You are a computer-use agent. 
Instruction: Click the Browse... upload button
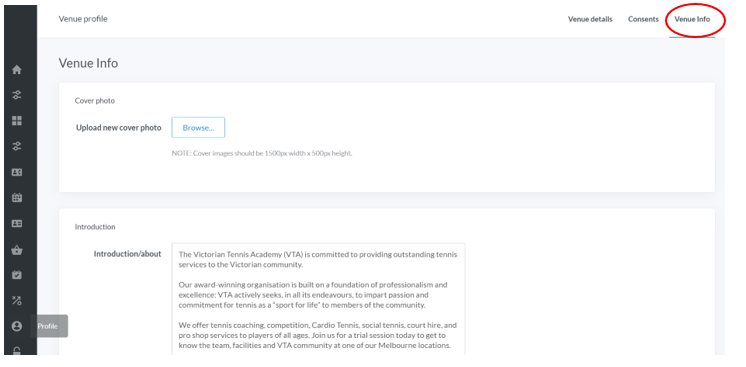[198, 128]
